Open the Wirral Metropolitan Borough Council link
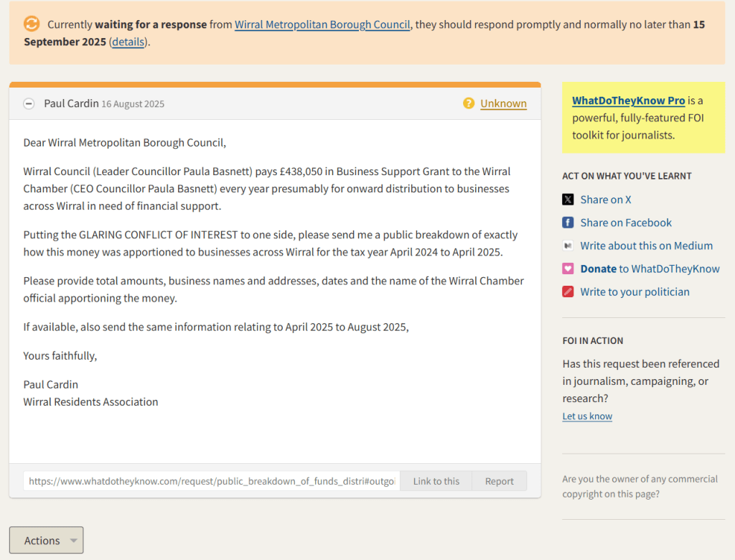The height and width of the screenshot is (560, 735). pyautogui.click(x=322, y=24)
